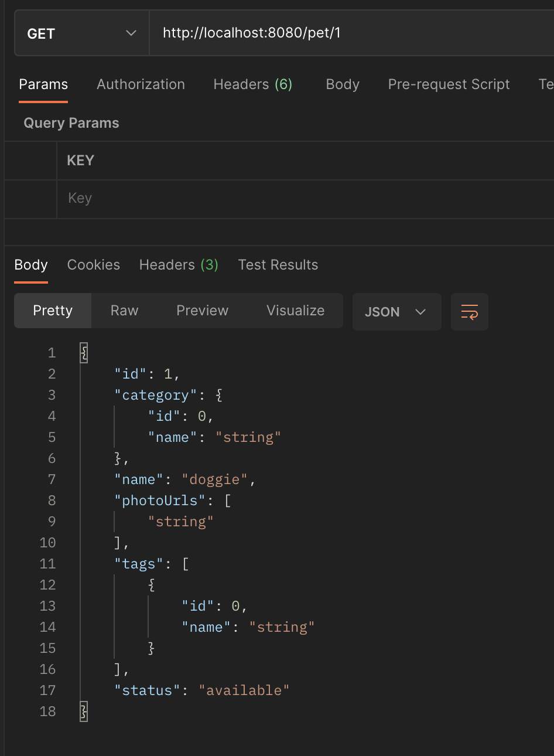Select the Pretty response view
The width and height of the screenshot is (554, 756).
(53, 311)
